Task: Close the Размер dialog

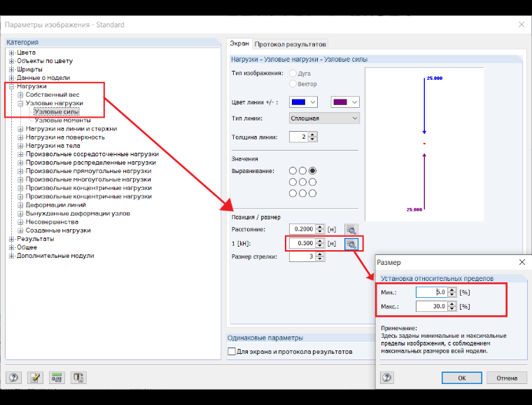Action: 522,262
